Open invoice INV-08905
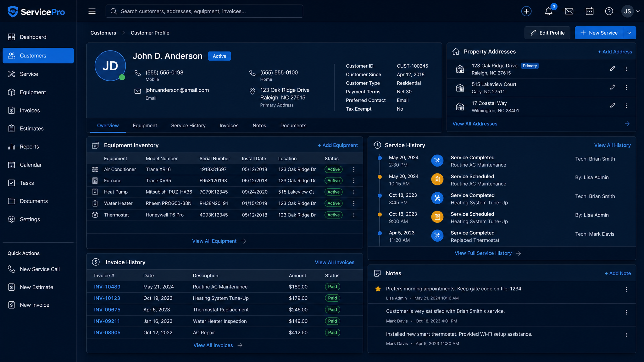 (x=107, y=332)
